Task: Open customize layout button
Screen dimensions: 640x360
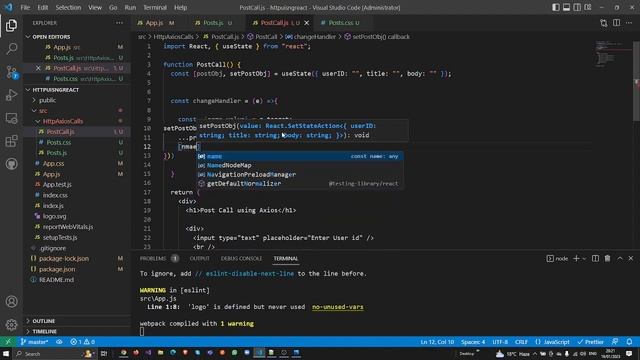Action: point(588,7)
